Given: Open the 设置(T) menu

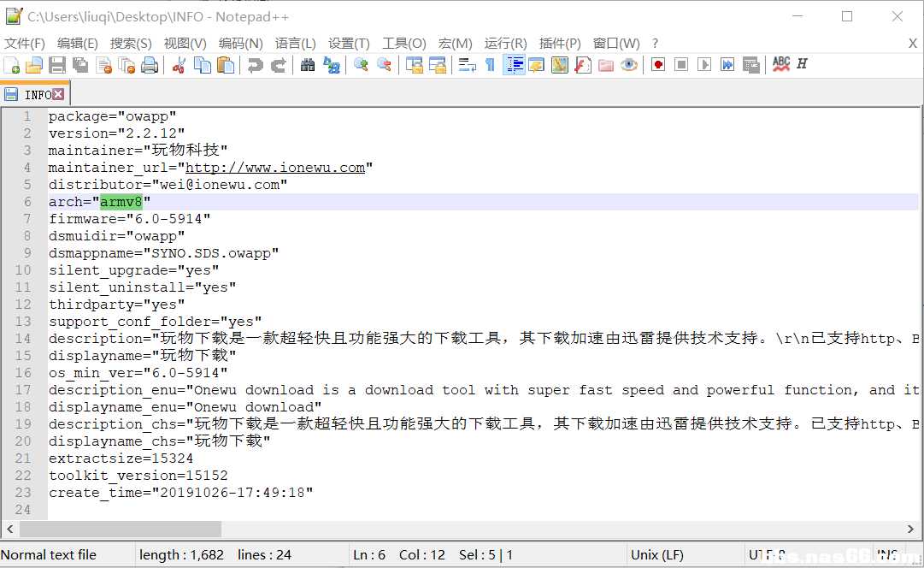Looking at the screenshot, I should point(349,44).
